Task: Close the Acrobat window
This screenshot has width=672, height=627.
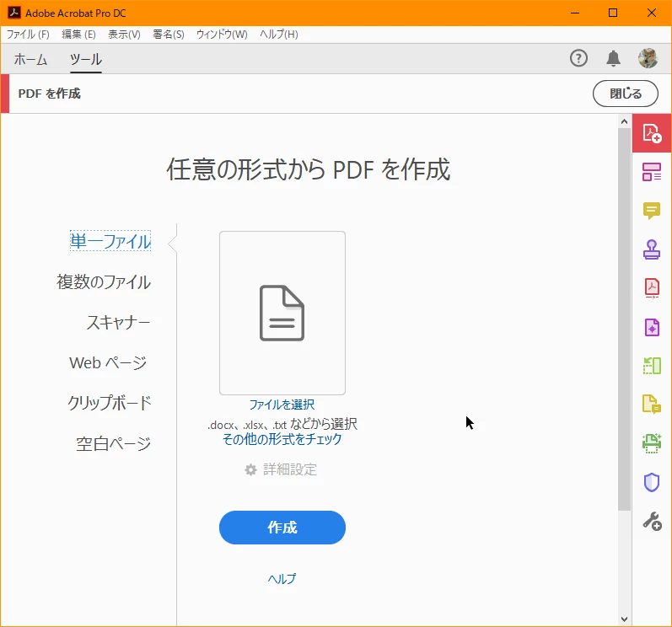Action: (x=652, y=13)
